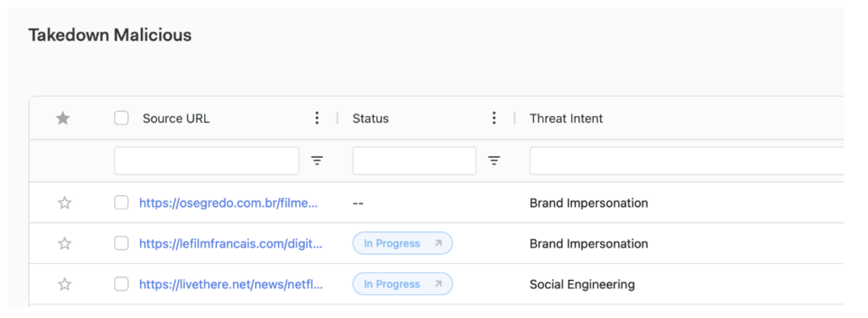Check the lefilmfrancais.com row checkbox
Image resolution: width=868 pixels, height=318 pixels.
121,243
